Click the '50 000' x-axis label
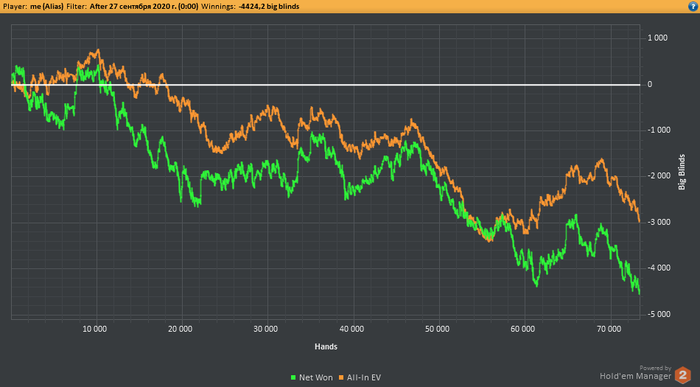This screenshot has height=387, width=700. 438,329
